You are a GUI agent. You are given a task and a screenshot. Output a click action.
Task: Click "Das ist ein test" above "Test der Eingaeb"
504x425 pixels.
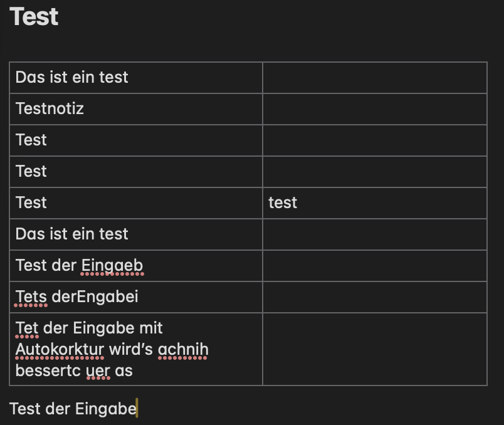coord(72,234)
